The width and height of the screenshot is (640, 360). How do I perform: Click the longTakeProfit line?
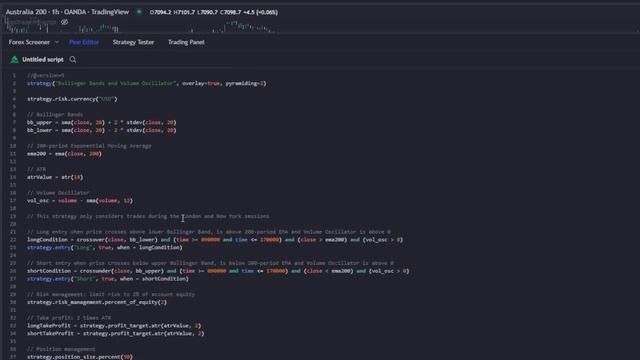pos(114,326)
